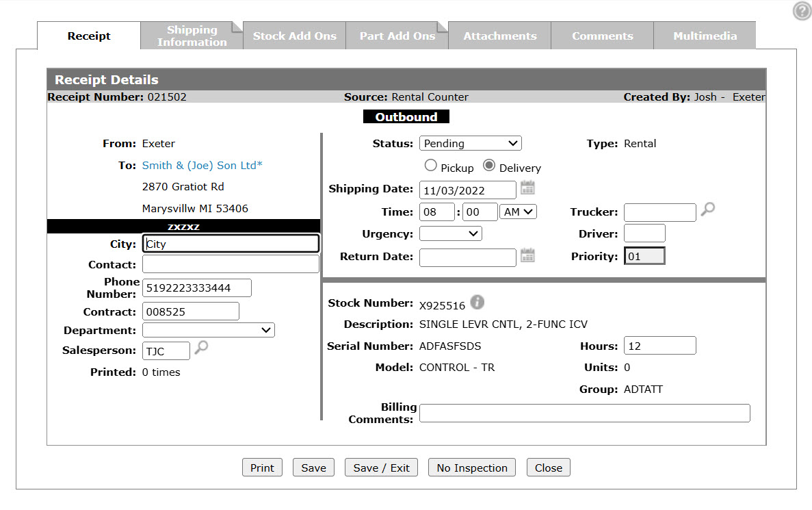
Task: Select description SINGLE LEVR CNTL text
Action: click(503, 324)
